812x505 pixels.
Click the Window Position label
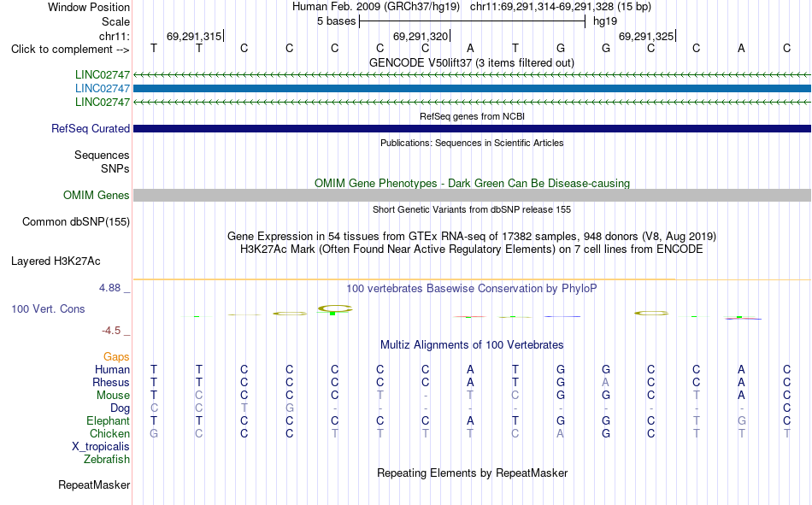pos(89,7)
